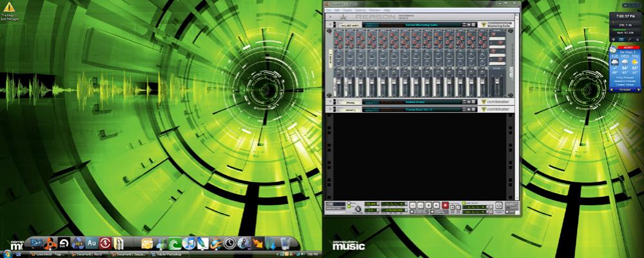
Task: Open the blue download-arrow folder dock icon
Action: (271, 244)
